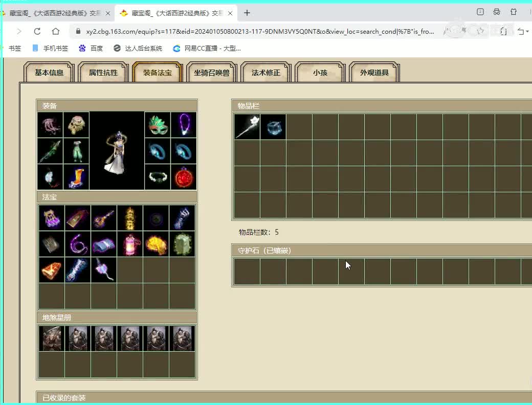Open a new browser tab
This screenshot has width=532, height=405.
[247, 13]
